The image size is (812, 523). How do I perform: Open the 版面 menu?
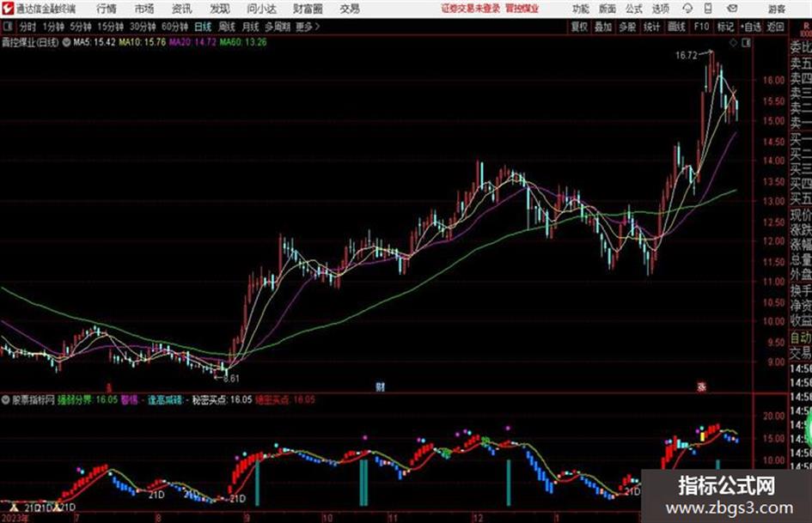tap(607, 9)
